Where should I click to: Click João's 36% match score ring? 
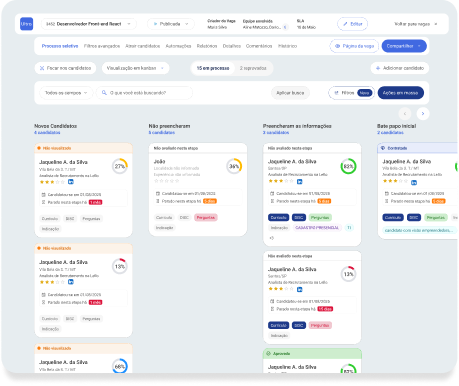click(234, 166)
